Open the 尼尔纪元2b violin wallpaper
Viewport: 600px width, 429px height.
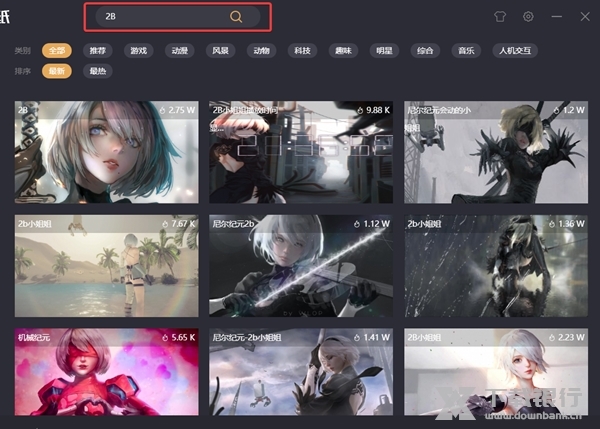(301, 266)
